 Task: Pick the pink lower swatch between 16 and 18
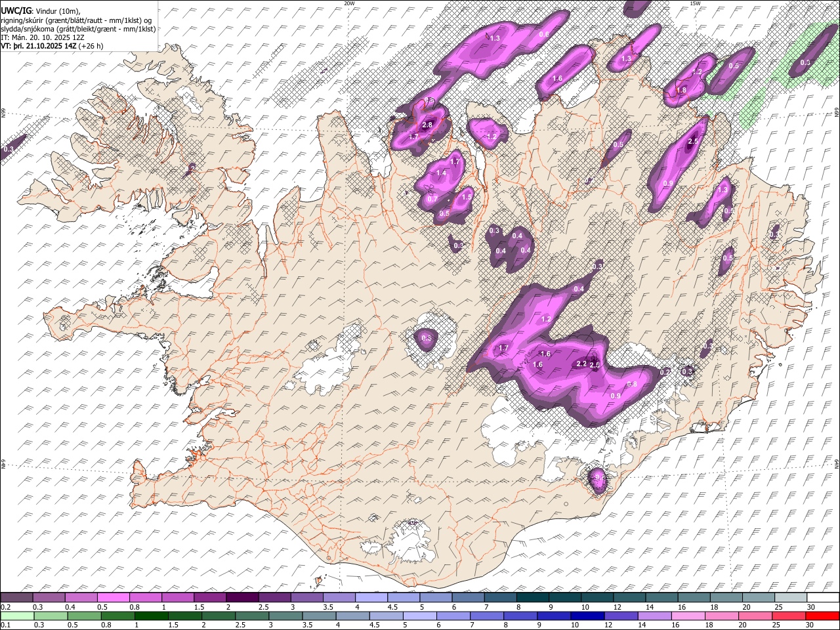[688, 616]
